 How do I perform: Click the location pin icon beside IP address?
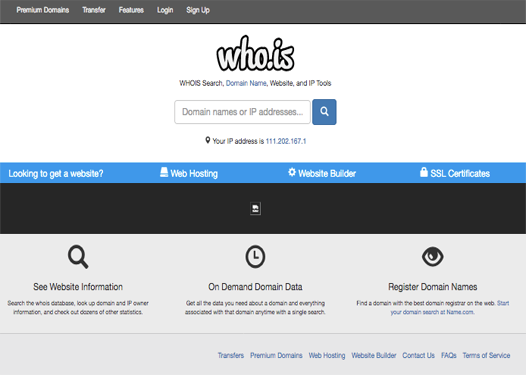click(208, 141)
